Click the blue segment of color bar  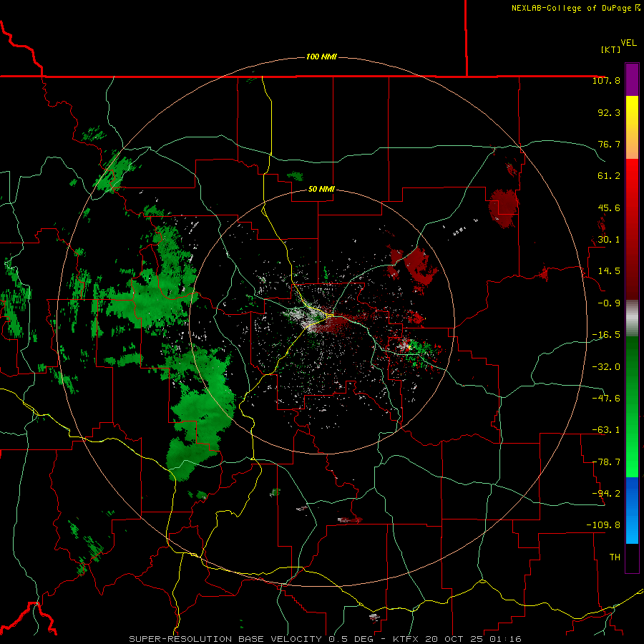(632, 510)
